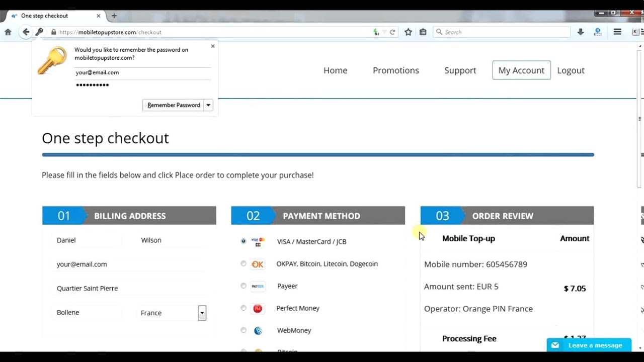Open My Account page
Screen dimensions: 644x362
pyautogui.click(x=521, y=70)
